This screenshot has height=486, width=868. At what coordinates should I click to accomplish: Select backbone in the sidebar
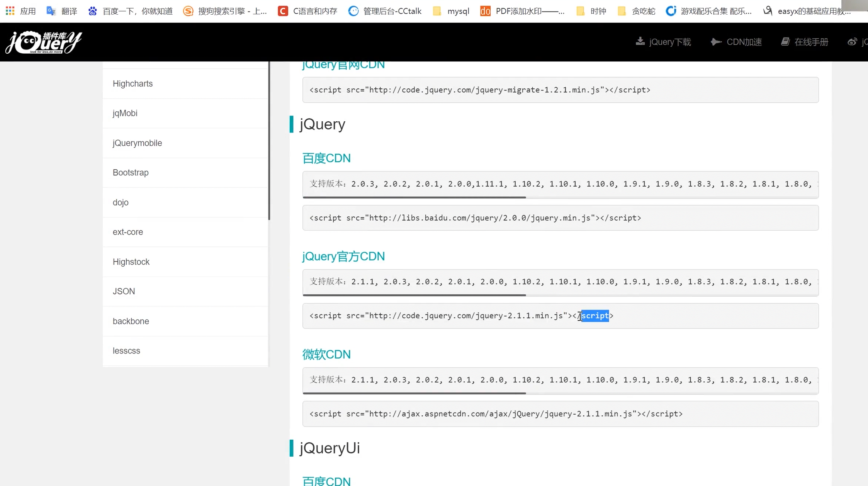pos(185,321)
